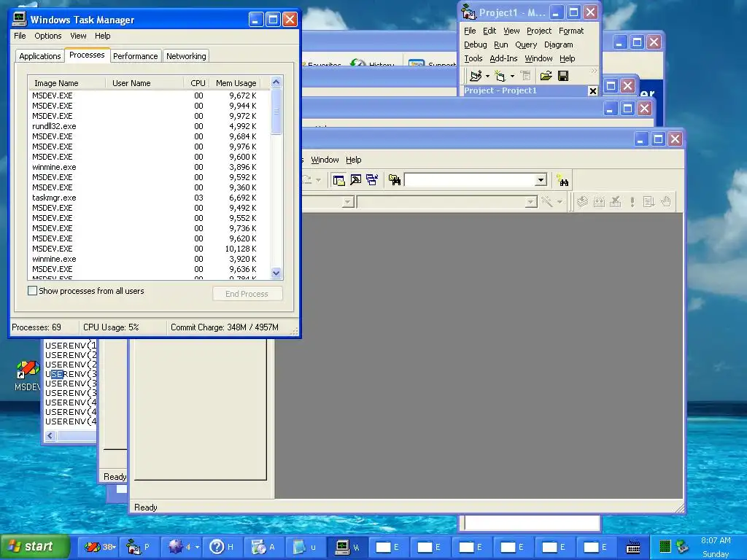Viewport: 747px width, 560px height.
Task: Click Task Manager title bar icon
Action: tap(20, 19)
